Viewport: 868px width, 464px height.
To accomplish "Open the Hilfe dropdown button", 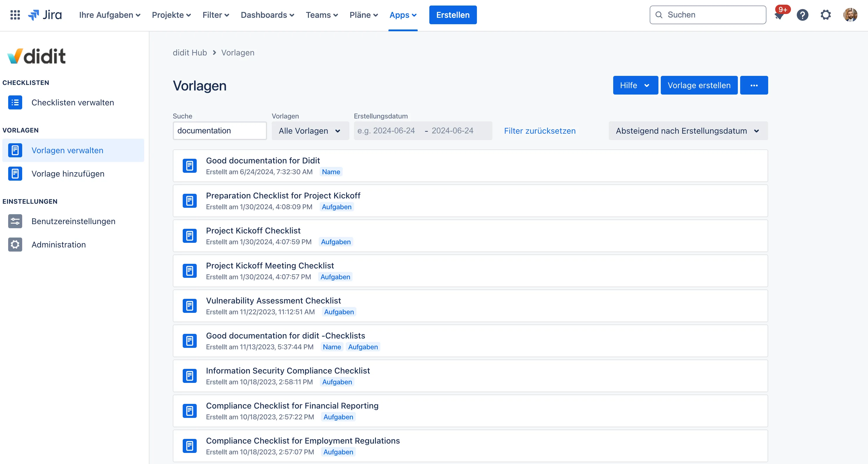I will 635,85.
